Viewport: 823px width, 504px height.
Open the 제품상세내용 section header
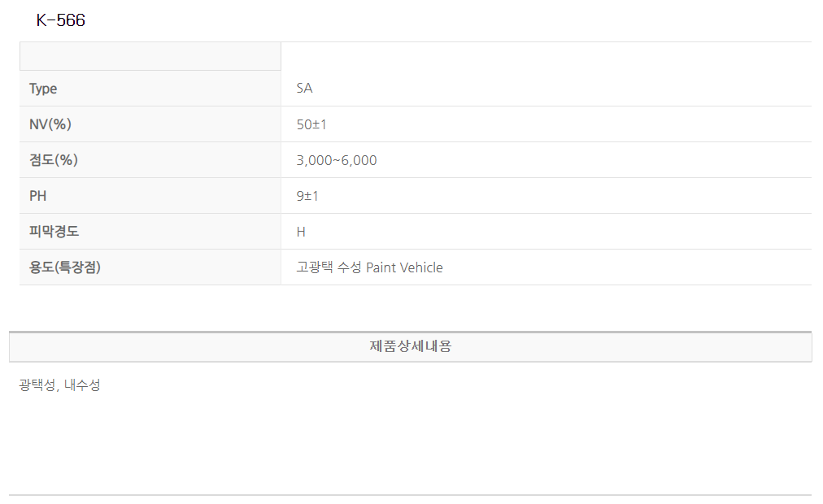tap(411, 346)
